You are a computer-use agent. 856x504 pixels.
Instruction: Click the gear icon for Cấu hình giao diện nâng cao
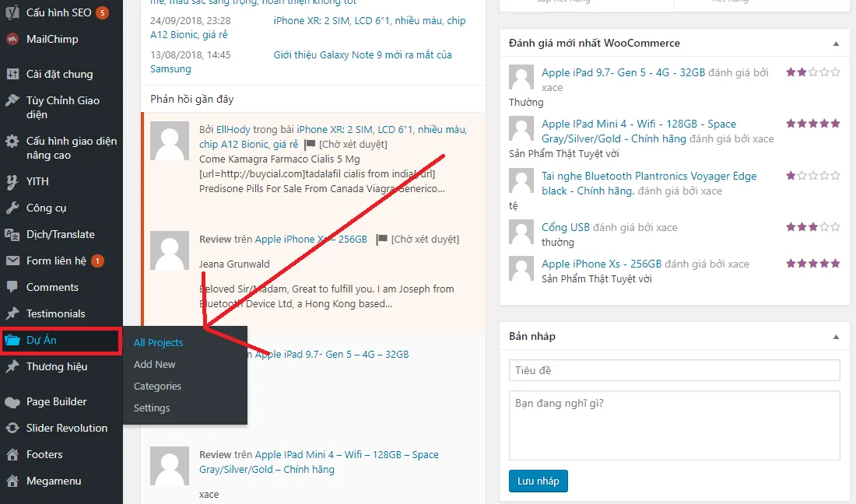12,142
